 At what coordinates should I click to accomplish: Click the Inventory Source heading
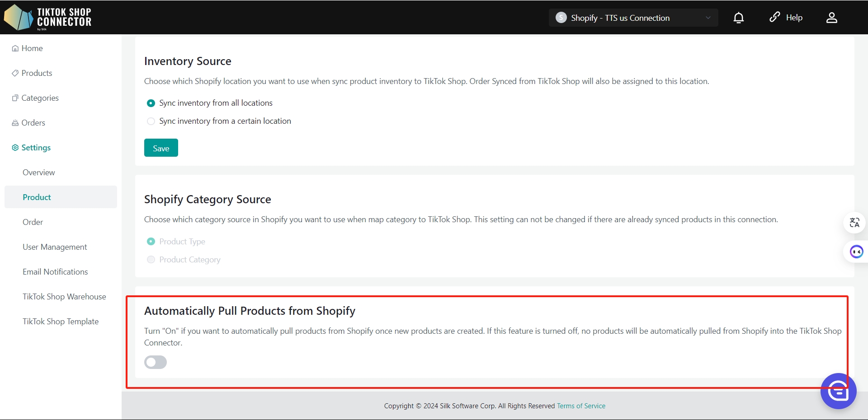tap(188, 61)
